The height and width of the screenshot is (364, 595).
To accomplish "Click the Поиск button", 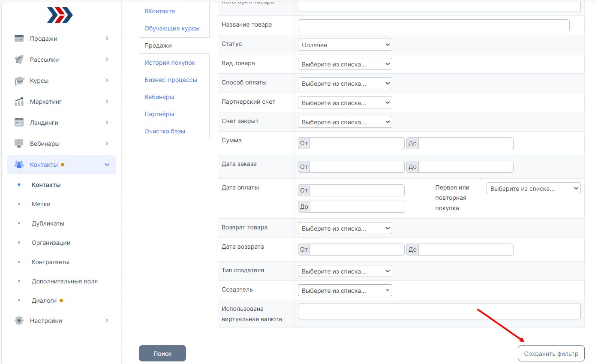I will [x=162, y=354].
